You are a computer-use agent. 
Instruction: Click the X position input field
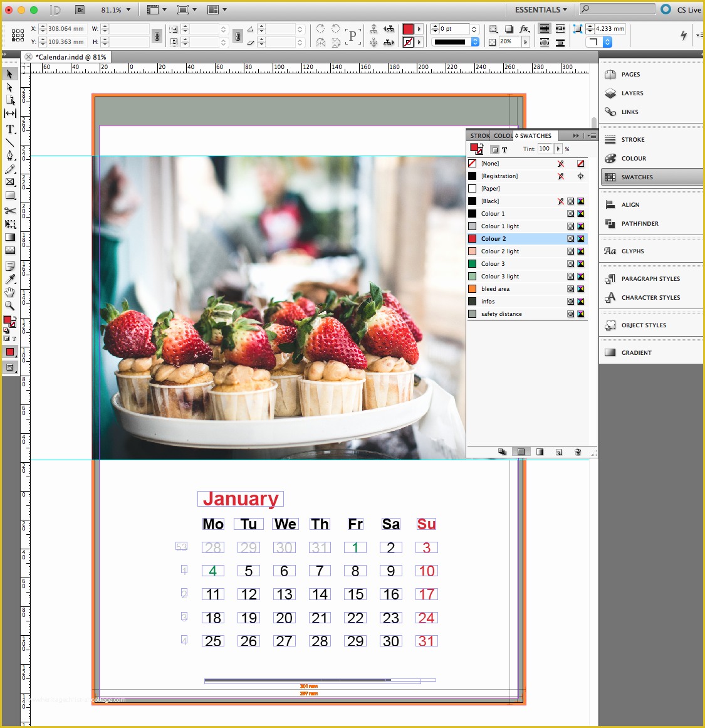click(66, 29)
